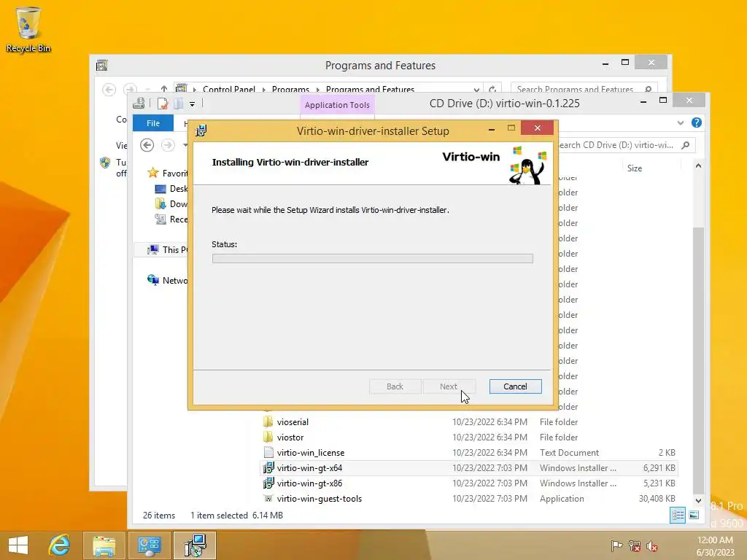Open the File tab in CD Drive Explorer
747x560 pixels.
click(x=153, y=122)
